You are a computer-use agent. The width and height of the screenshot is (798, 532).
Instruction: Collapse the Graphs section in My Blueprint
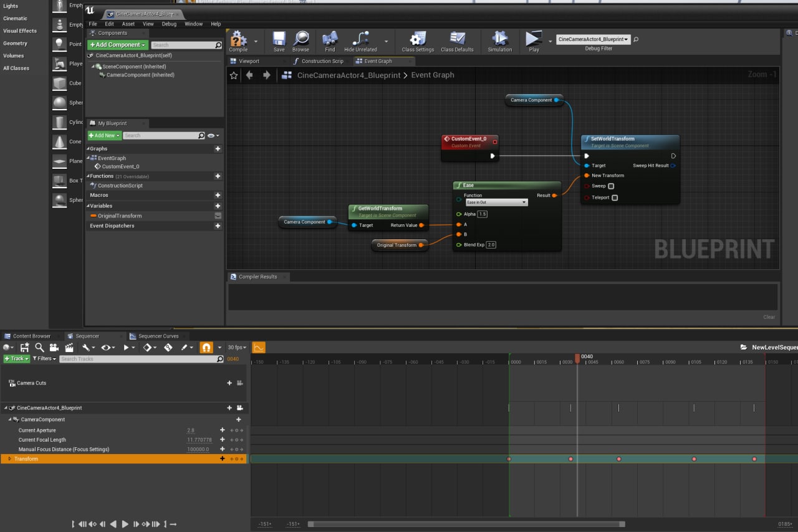(88, 149)
